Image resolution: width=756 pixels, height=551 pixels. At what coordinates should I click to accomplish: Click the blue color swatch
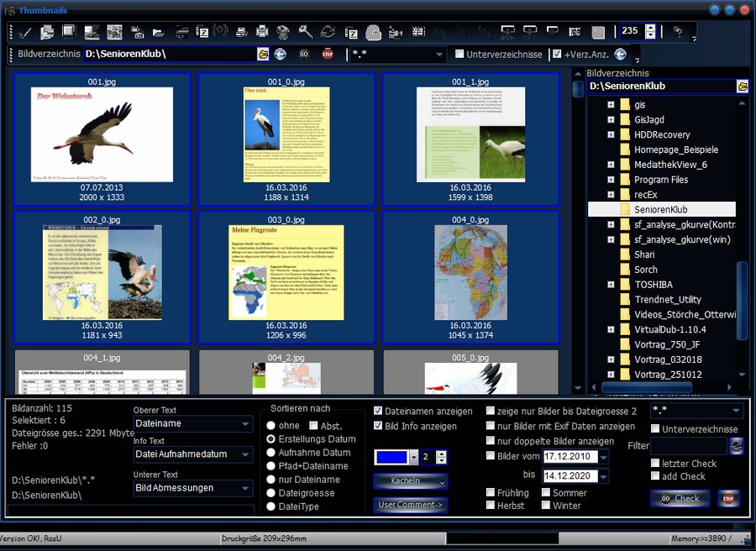[391, 457]
